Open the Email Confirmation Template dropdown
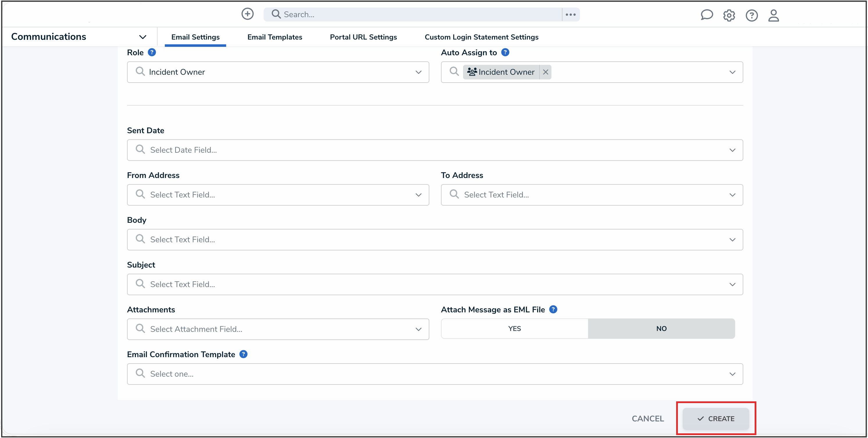The height and width of the screenshot is (438, 868). pyautogui.click(x=732, y=374)
